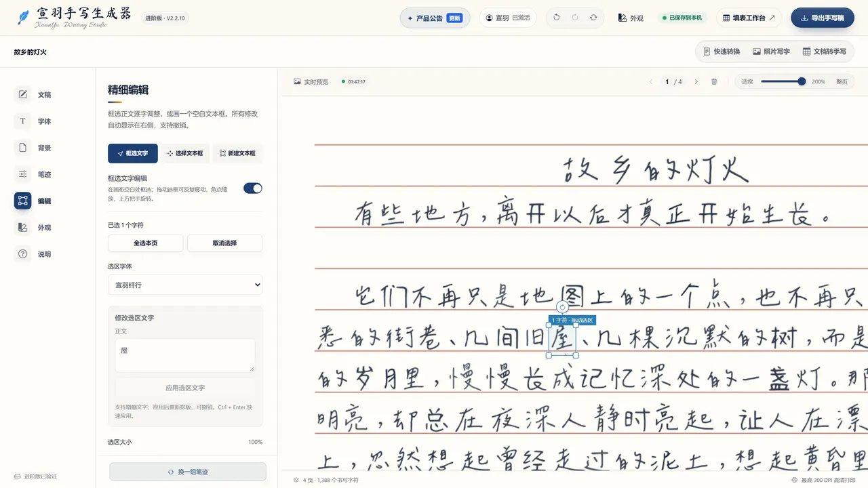
Task: Click the page number field showing 1
Action: point(667,82)
